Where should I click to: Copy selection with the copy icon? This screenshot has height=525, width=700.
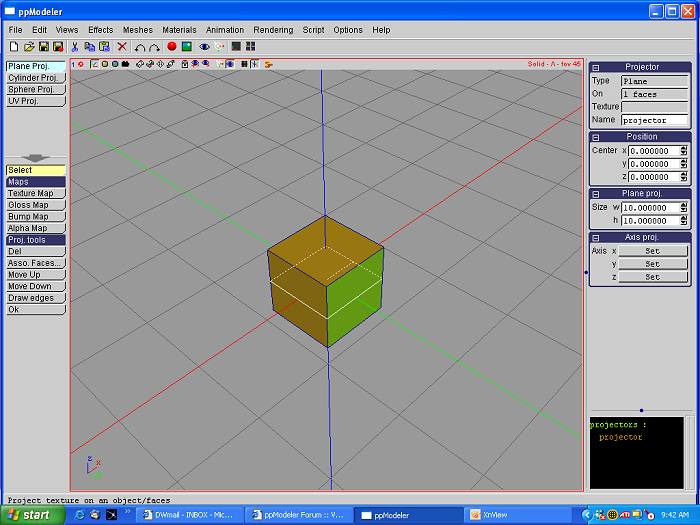90,46
